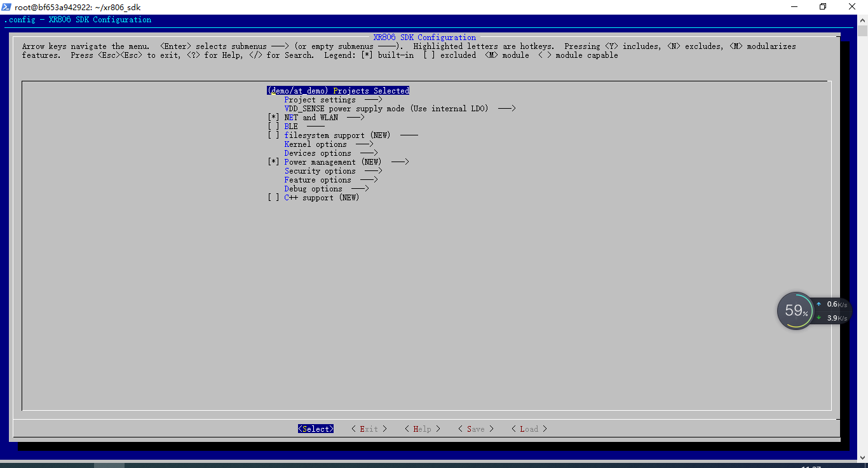Toggle the C++ support checkbox

pos(273,198)
